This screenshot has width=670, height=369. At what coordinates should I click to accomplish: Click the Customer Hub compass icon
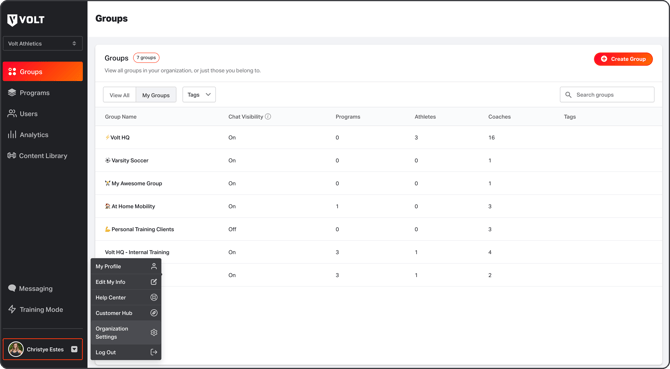coord(154,313)
